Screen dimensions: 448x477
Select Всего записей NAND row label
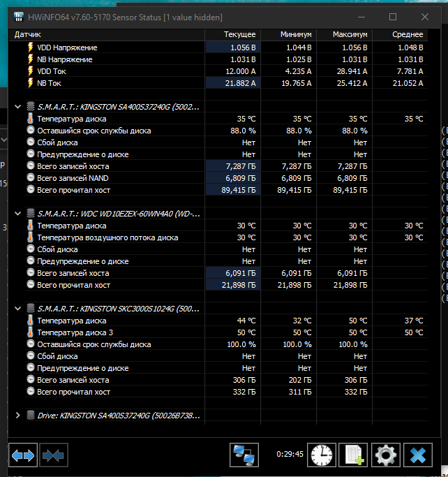click(73, 178)
